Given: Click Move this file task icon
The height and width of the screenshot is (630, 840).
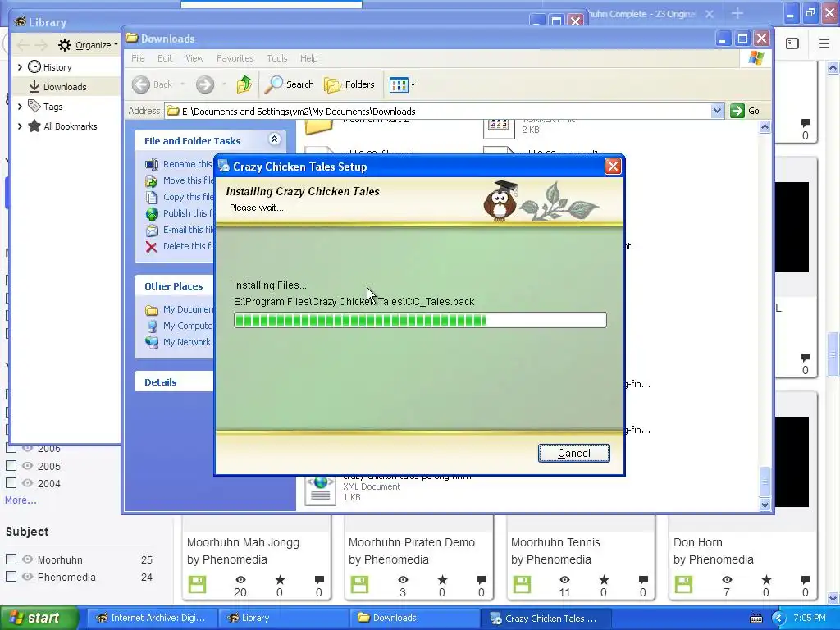Looking at the screenshot, I should pyautogui.click(x=152, y=181).
